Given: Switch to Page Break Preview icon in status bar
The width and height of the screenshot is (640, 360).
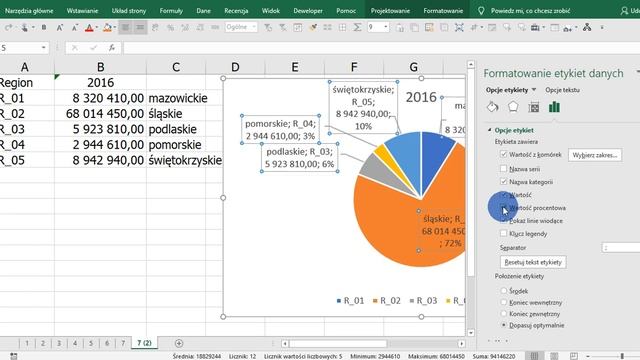Looking at the screenshot, I should [x=573, y=356].
